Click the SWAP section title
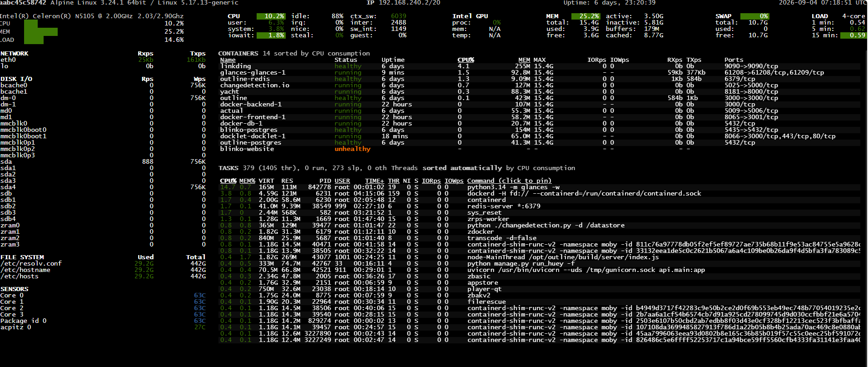868x367 pixels. [x=724, y=16]
